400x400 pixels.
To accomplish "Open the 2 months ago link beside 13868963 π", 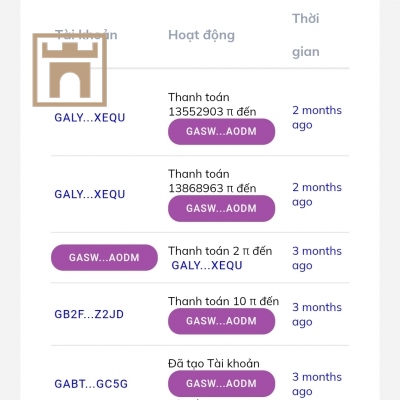I will 317,194.
